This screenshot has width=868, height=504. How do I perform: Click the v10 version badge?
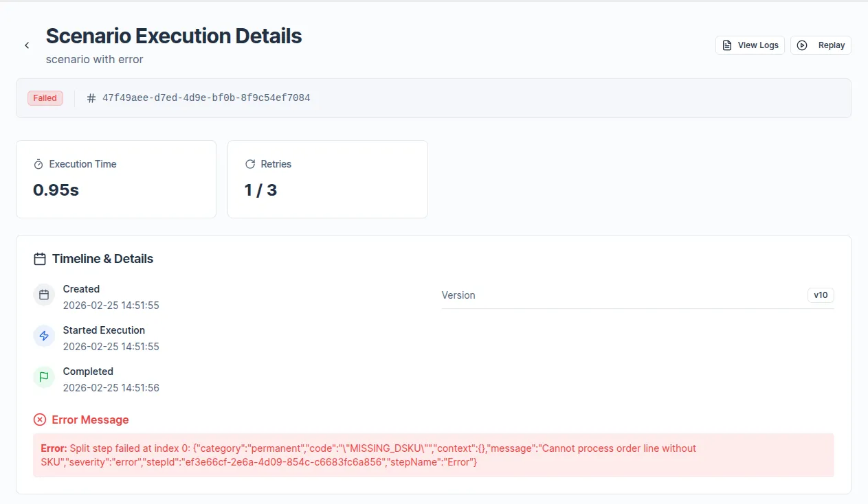tap(820, 295)
